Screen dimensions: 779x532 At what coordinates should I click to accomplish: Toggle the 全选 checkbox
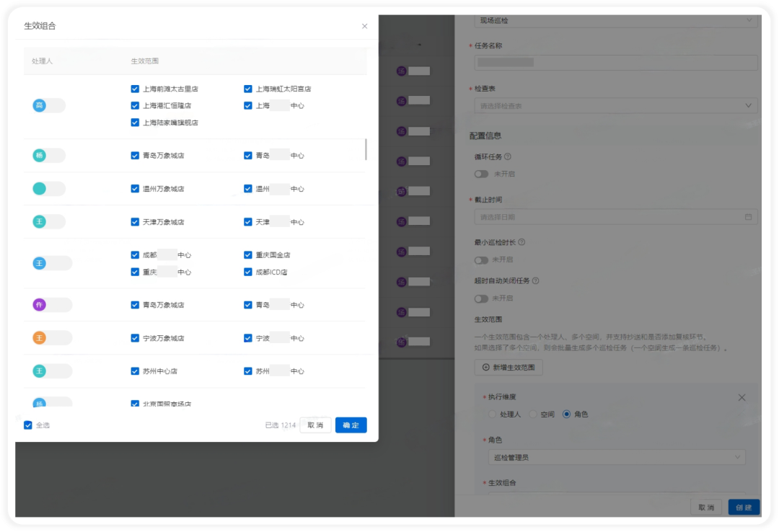point(28,425)
